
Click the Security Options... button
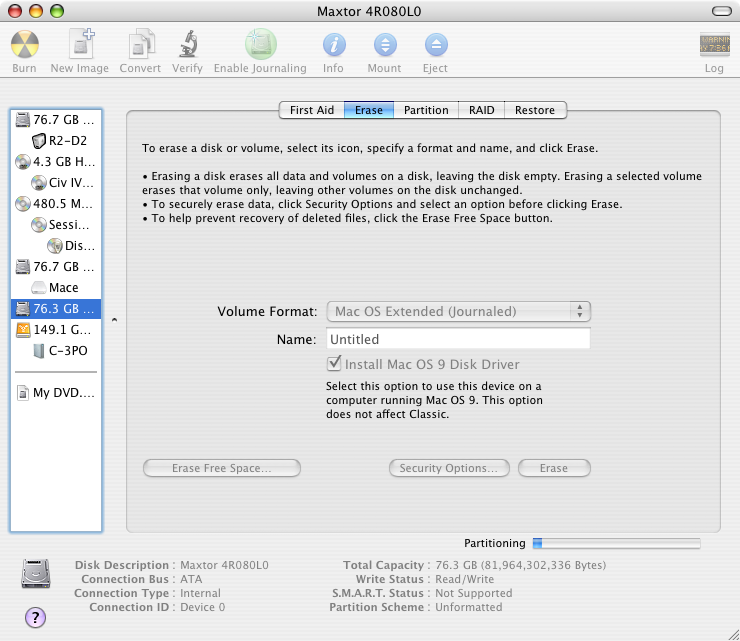[x=449, y=468]
